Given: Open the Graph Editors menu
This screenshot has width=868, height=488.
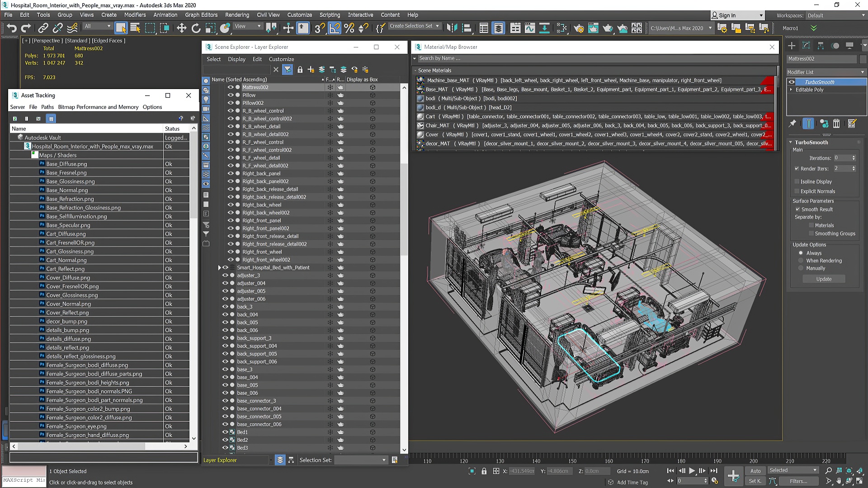Looking at the screenshot, I should point(201,15).
